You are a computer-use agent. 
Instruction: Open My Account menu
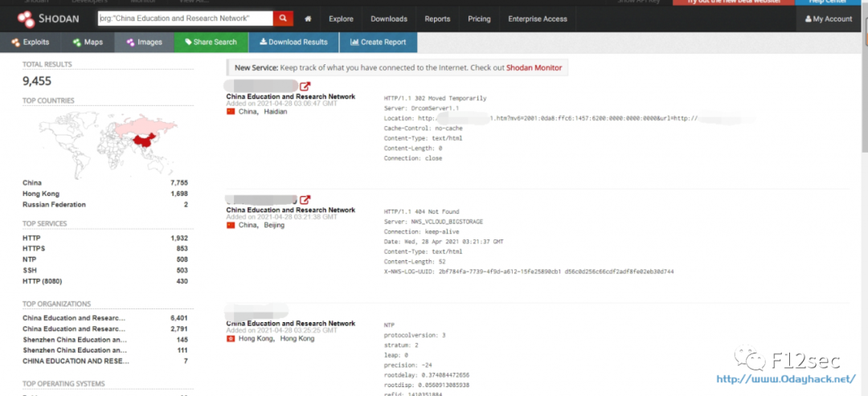(829, 18)
